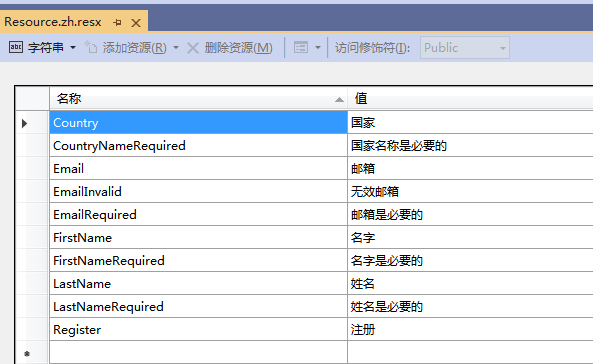Viewport: 593px width, 364px height.
Task: Select the FirstName name cell
Action: (198, 238)
